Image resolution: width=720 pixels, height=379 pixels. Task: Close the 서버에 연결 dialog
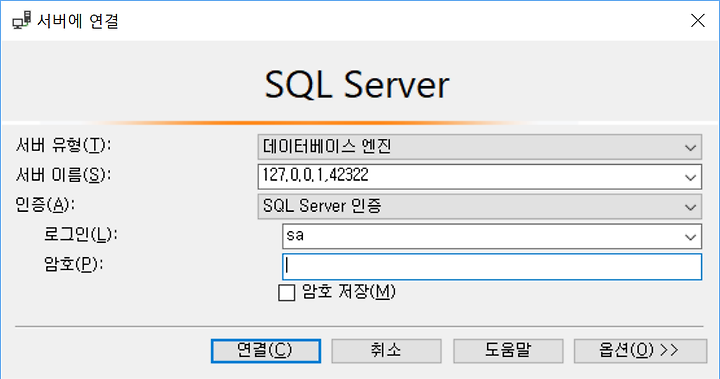pos(698,20)
